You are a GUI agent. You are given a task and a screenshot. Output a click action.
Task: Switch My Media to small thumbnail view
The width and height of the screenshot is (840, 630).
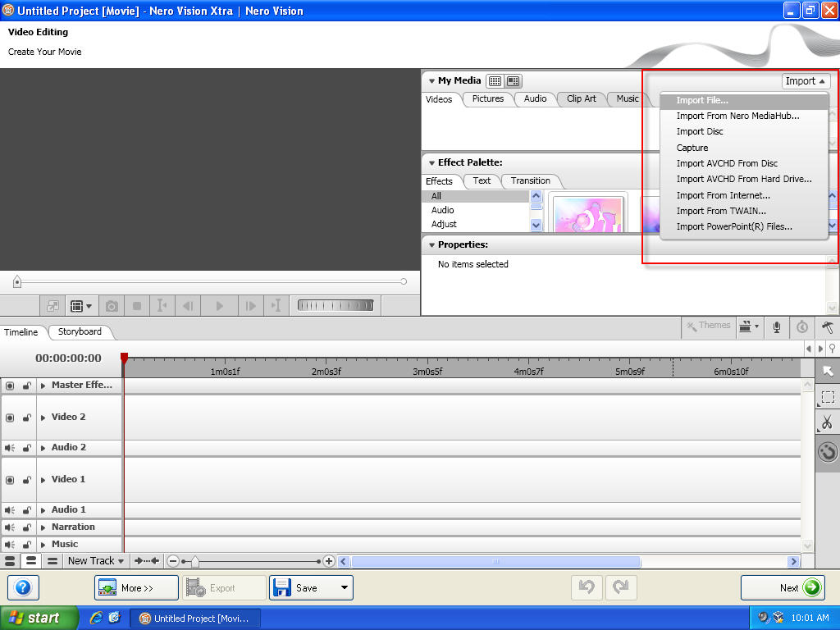[x=495, y=81]
